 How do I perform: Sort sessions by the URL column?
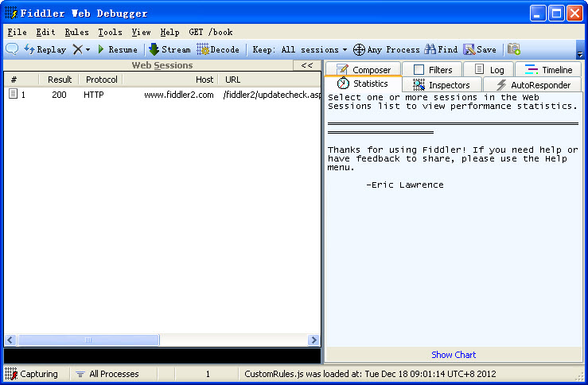[x=270, y=80]
